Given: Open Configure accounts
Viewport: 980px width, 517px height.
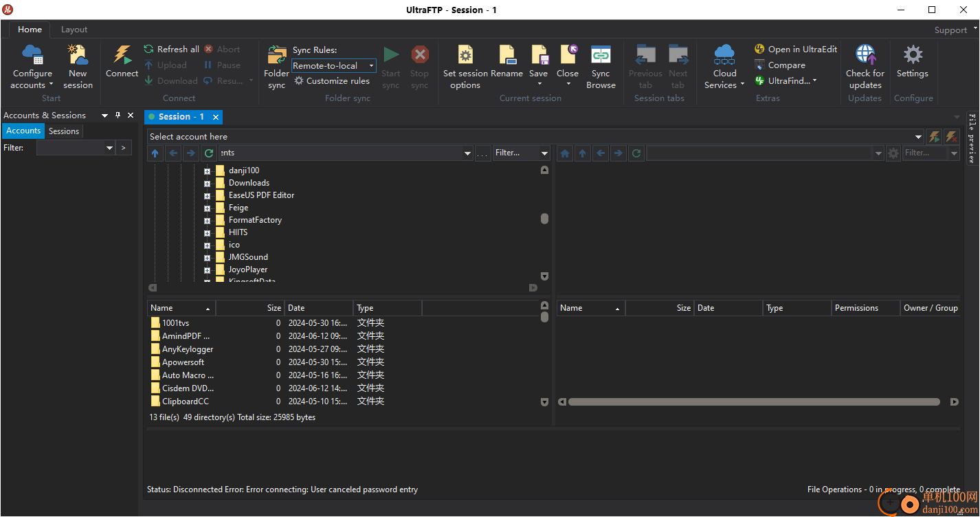Looking at the screenshot, I should (x=32, y=66).
